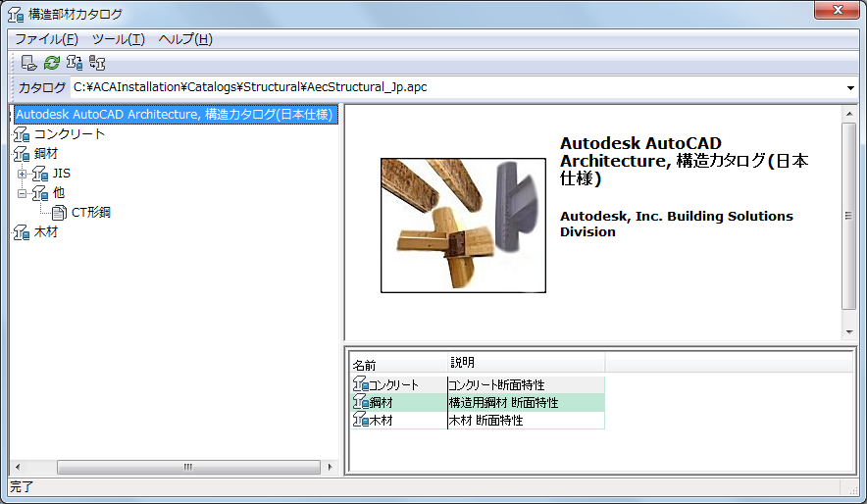Screen dimensions: 867x504
Task: Select 構造用鋼材 断面特性 description cell
Action: (526, 402)
